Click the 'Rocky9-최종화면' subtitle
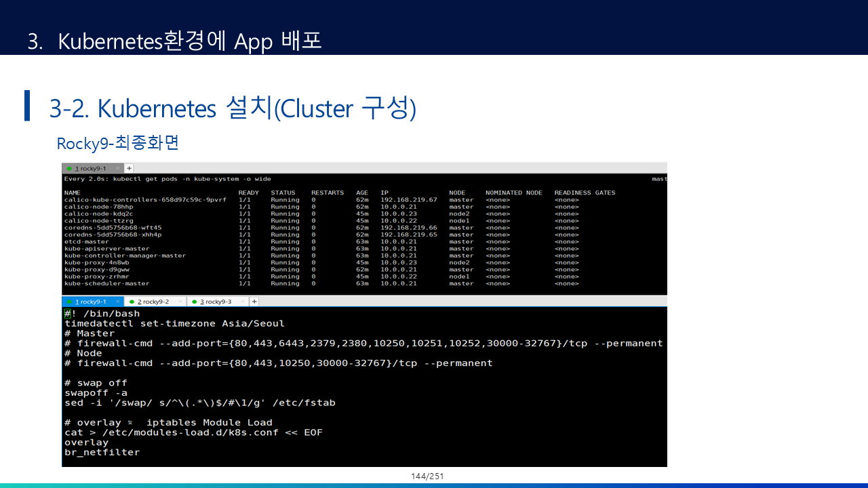Viewport: 868px width, 488px height. tap(117, 144)
